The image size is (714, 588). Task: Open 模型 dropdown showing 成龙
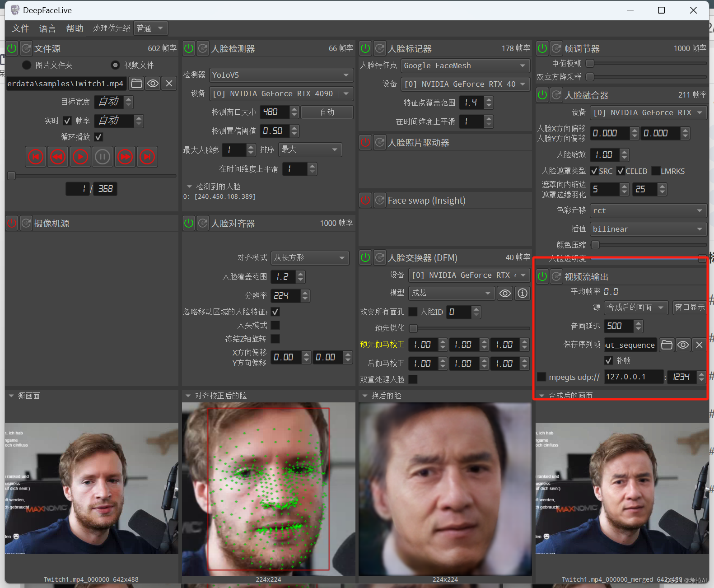[451, 293]
